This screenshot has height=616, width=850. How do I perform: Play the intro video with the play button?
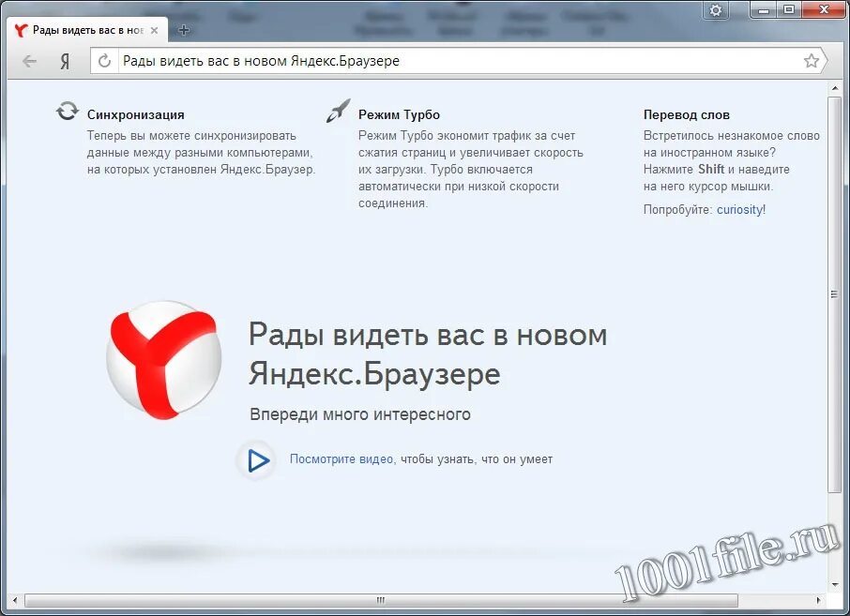(x=257, y=460)
